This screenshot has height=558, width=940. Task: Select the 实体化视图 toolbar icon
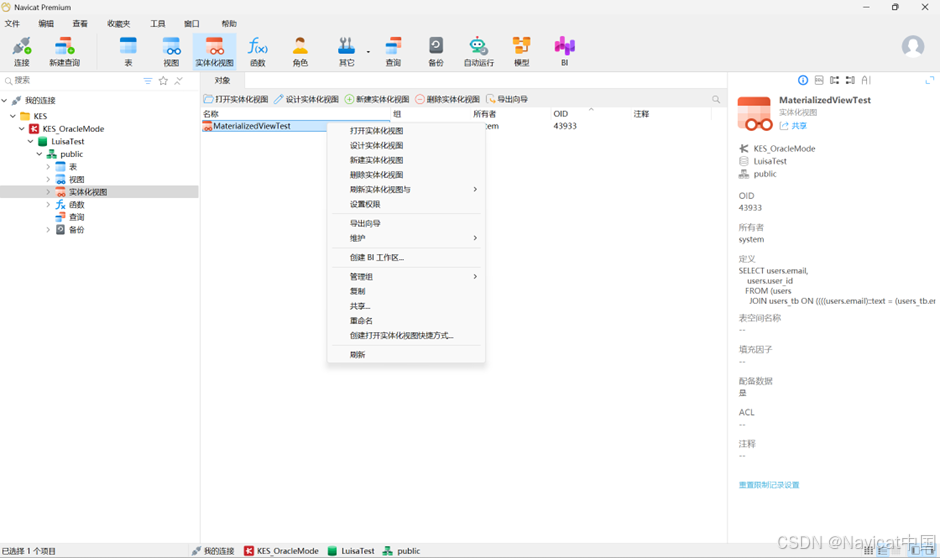click(x=215, y=52)
